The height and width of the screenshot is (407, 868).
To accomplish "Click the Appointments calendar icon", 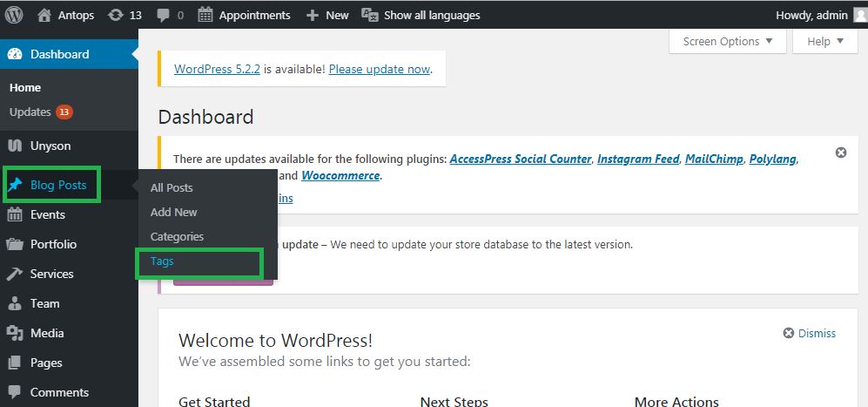I will point(205,15).
